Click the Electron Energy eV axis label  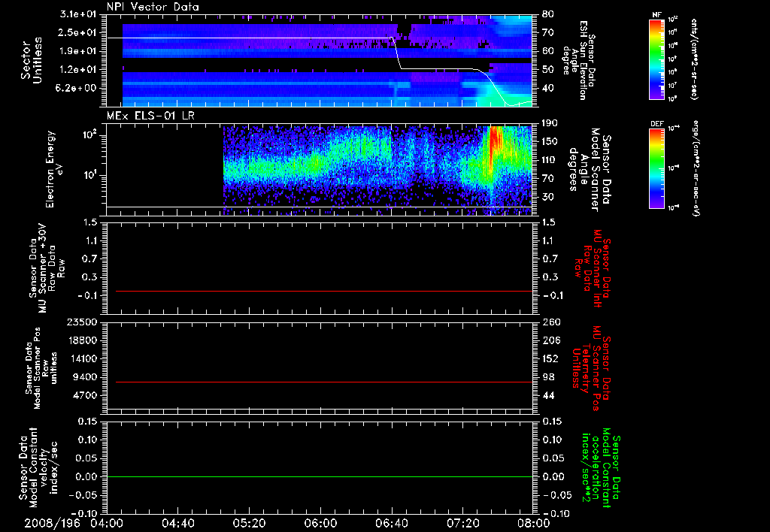pyautogui.click(x=54, y=169)
